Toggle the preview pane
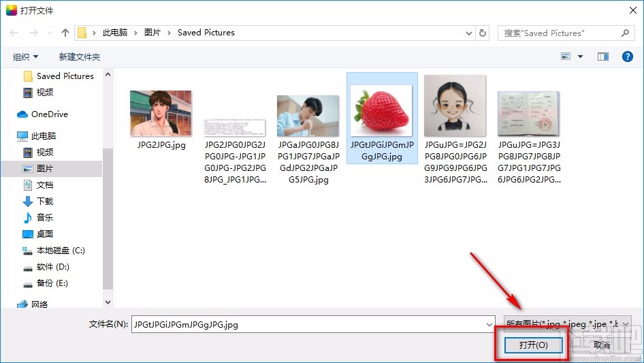The image size is (644, 363). 603,57
